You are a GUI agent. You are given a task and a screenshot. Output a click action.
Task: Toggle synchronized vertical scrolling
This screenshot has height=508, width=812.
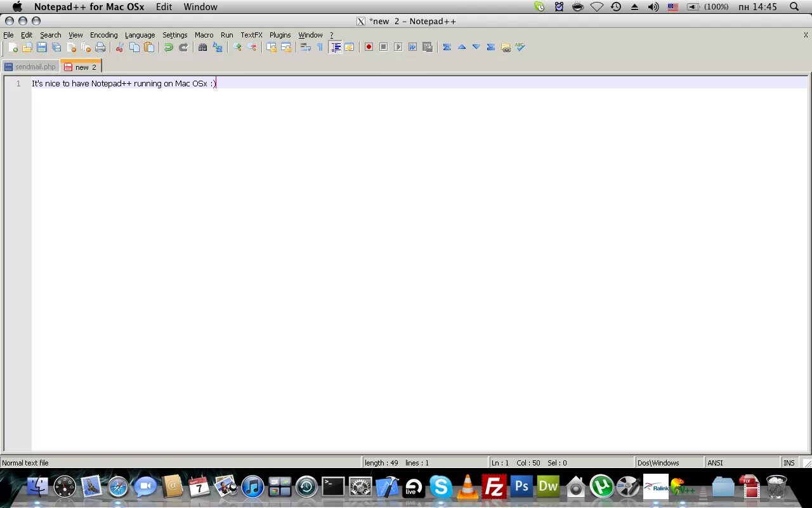coord(271,47)
